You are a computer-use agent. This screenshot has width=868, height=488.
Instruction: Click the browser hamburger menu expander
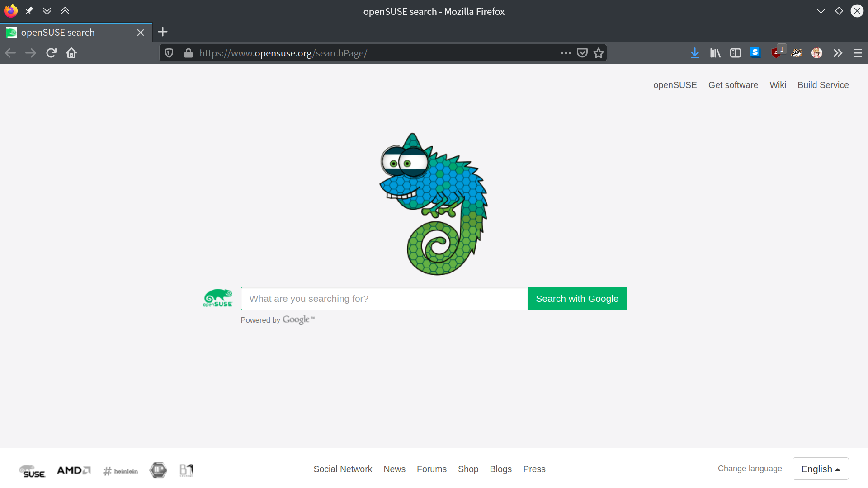click(858, 53)
